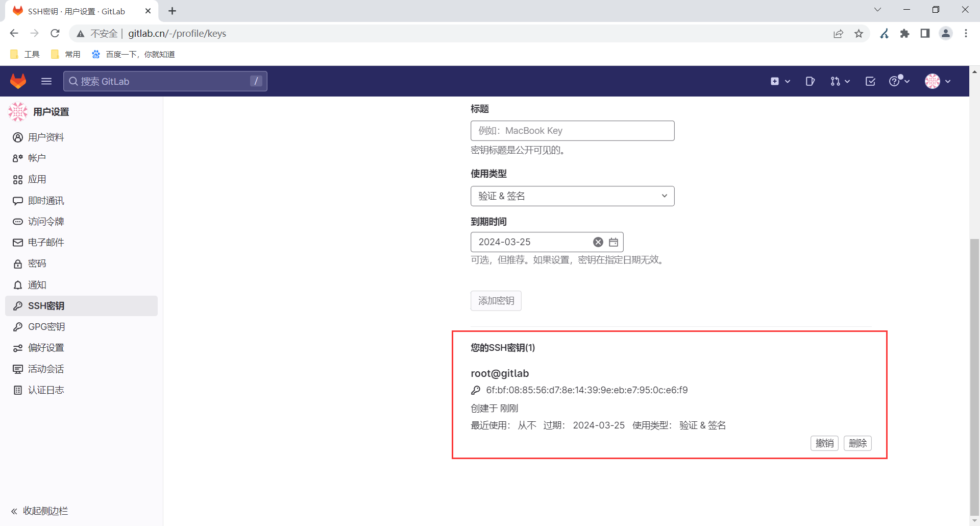Toggle the browser side panel
The width and height of the screenshot is (980, 526).
point(925,34)
